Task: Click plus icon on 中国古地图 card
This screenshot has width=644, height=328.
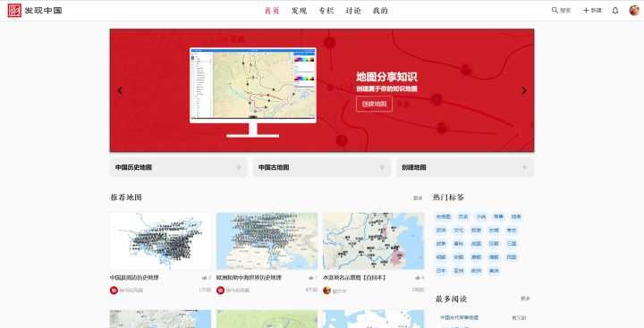Action: 382,167
